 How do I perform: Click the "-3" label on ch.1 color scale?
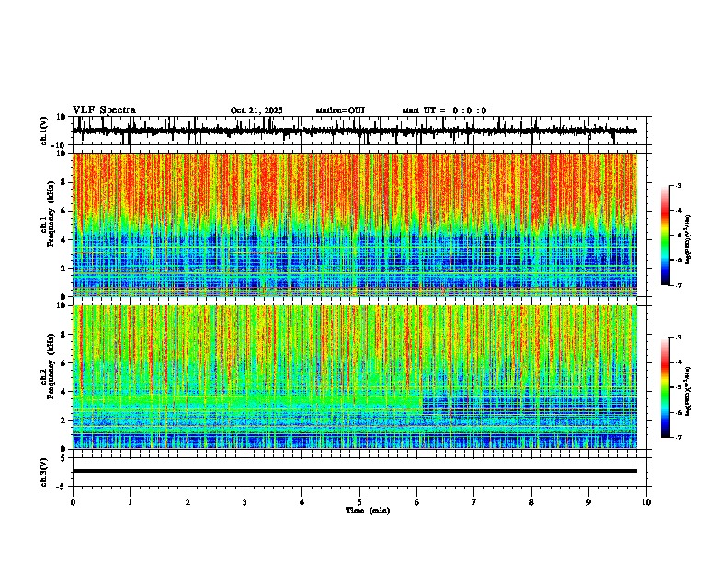click(x=678, y=185)
